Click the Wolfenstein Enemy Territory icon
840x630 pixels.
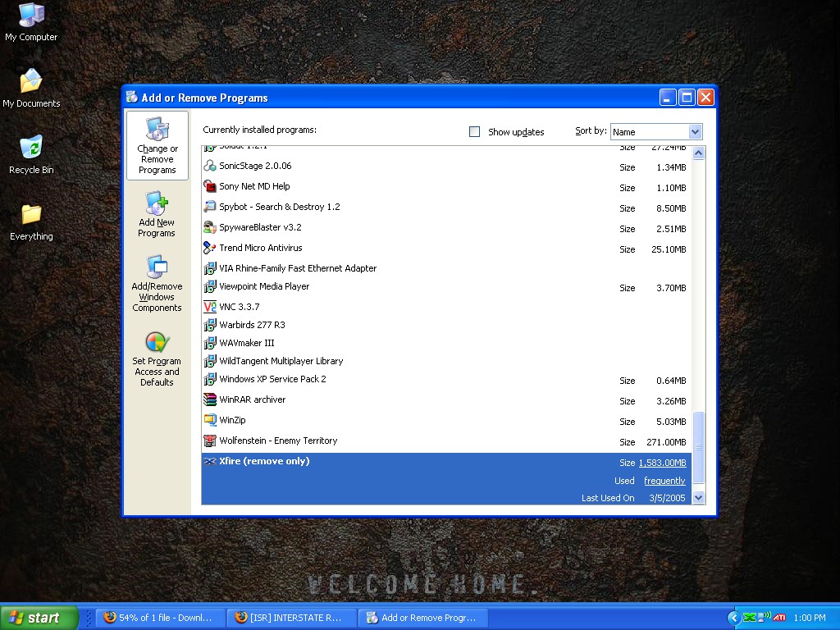(x=209, y=441)
